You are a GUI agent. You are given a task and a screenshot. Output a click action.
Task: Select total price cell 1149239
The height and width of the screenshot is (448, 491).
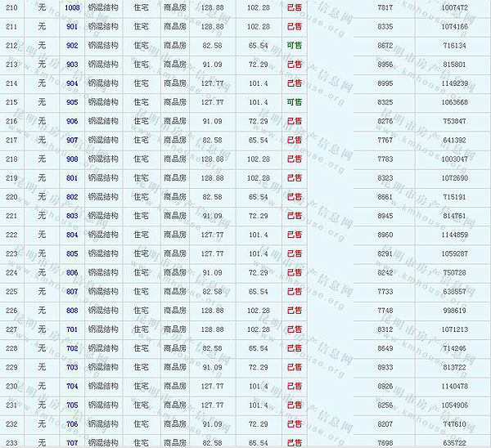[454, 83]
